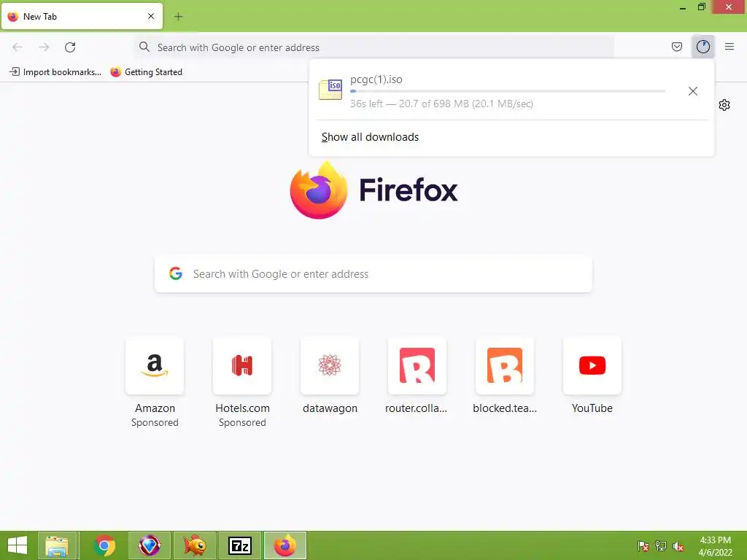Open Action Center flag tray icon
Viewport: 747px width, 560px height.
click(x=643, y=546)
